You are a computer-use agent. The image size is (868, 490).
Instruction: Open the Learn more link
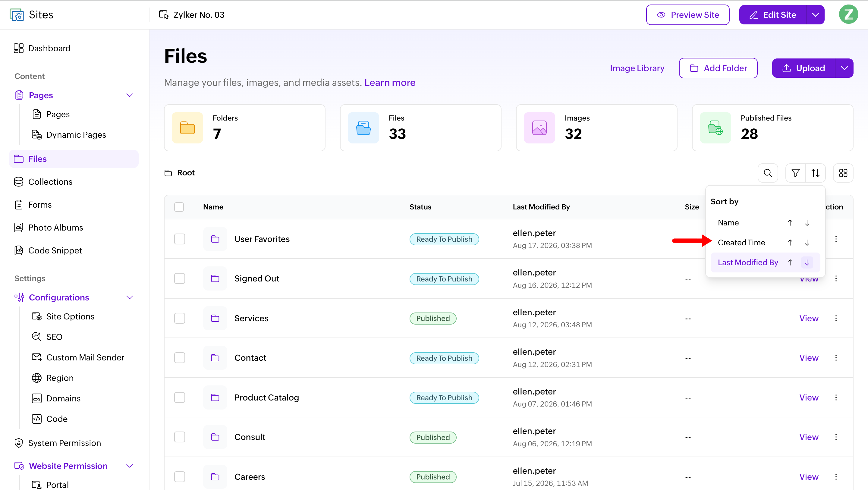click(x=389, y=83)
